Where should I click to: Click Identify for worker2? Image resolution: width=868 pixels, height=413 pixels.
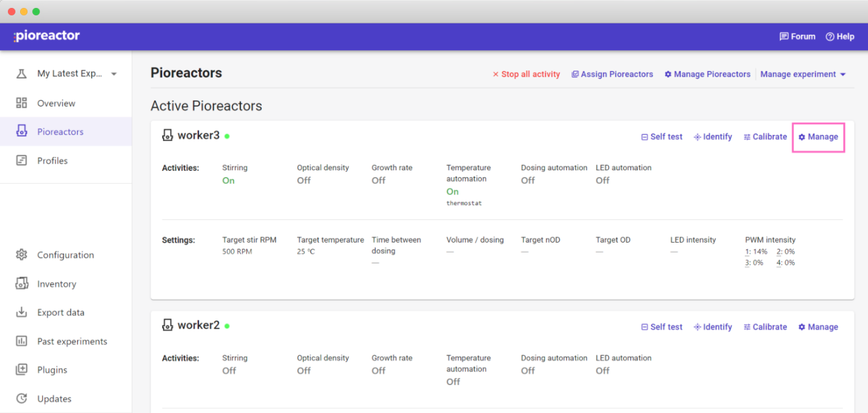tap(712, 327)
